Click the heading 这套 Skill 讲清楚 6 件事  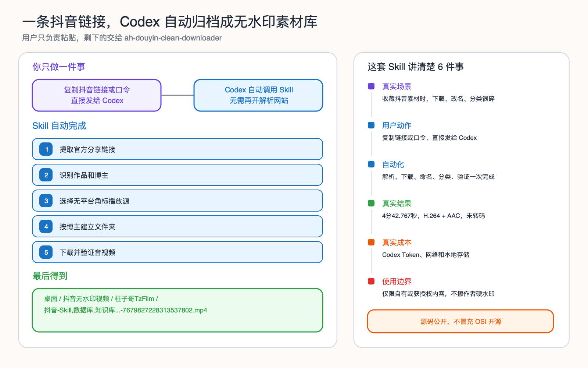coord(416,67)
